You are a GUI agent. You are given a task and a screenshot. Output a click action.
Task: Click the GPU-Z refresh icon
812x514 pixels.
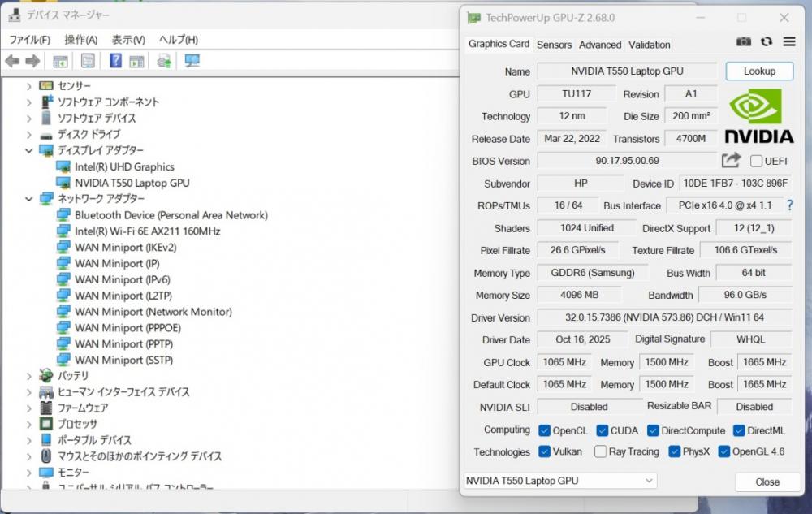coord(767,42)
